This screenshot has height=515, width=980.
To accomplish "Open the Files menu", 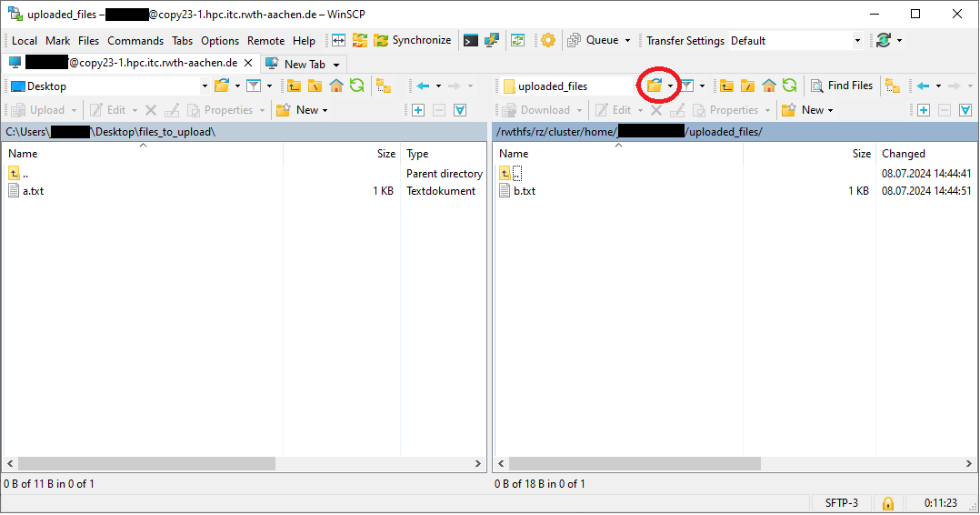I will point(88,41).
